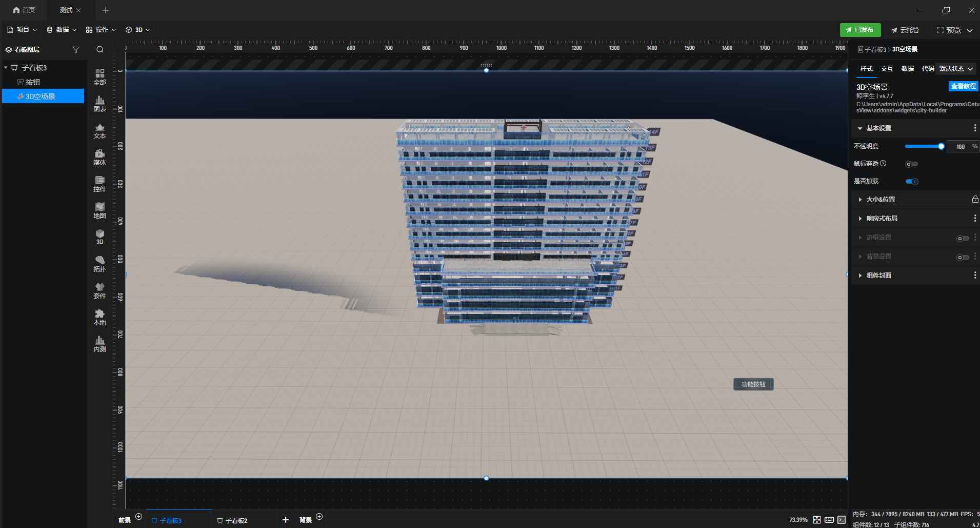
Task: Open the 3D components category in sidebar
Action: tap(99, 237)
